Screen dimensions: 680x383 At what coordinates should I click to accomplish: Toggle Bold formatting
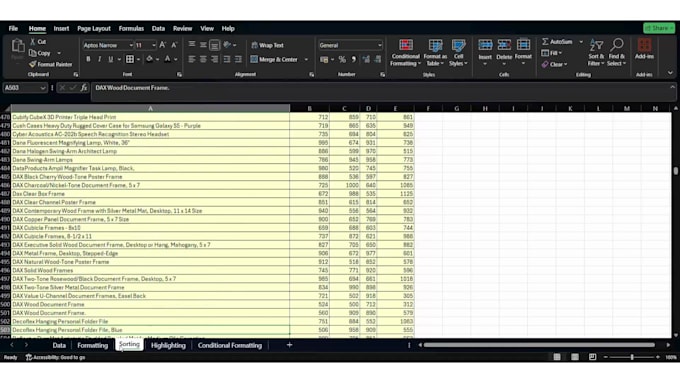(x=88, y=59)
